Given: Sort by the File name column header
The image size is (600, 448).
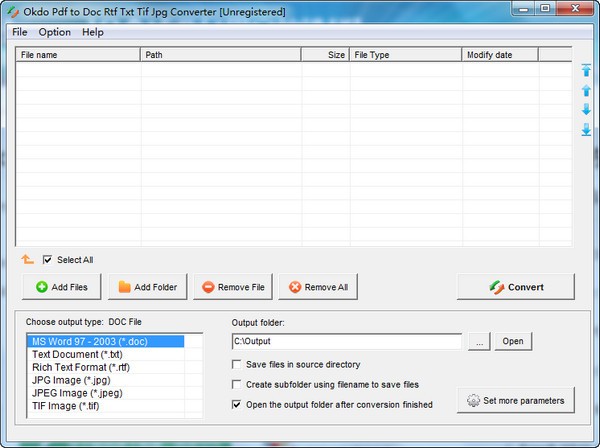Looking at the screenshot, I should point(78,55).
